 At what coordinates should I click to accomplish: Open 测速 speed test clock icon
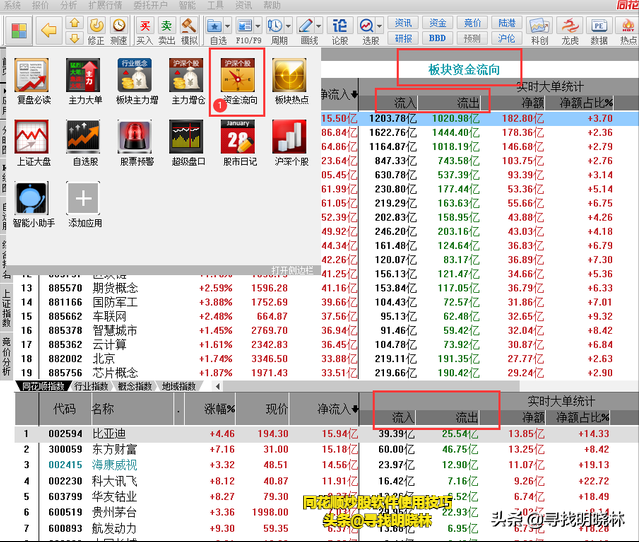119,31
